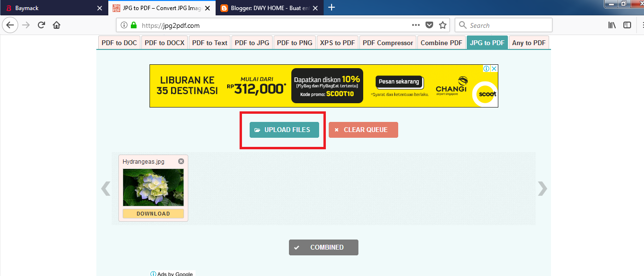Click the browser forward arrow button
The width and height of the screenshot is (644, 276).
(26, 25)
